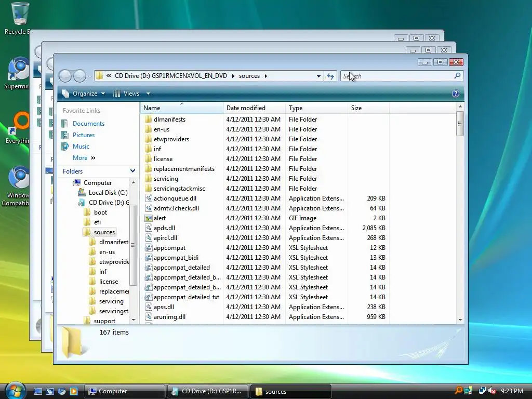The width and height of the screenshot is (532, 399).
Task: Click the Views toolbar button
Action: pyautogui.click(x=126, y=94)
